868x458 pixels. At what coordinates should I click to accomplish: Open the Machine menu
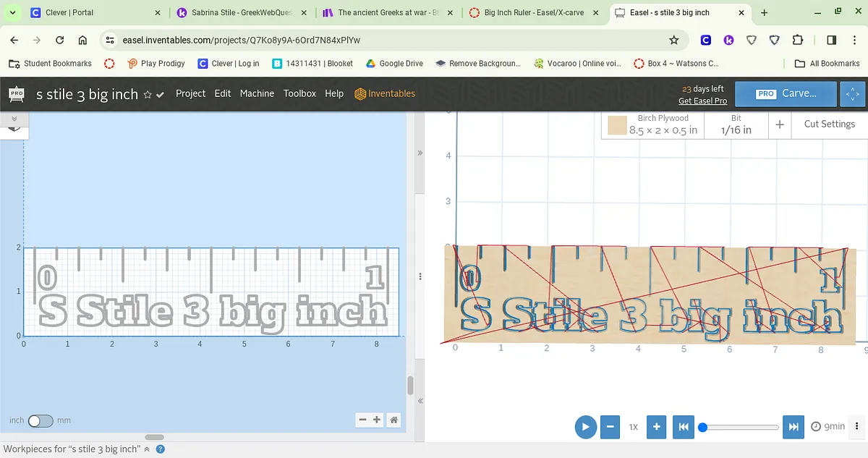tap(257, 93)
